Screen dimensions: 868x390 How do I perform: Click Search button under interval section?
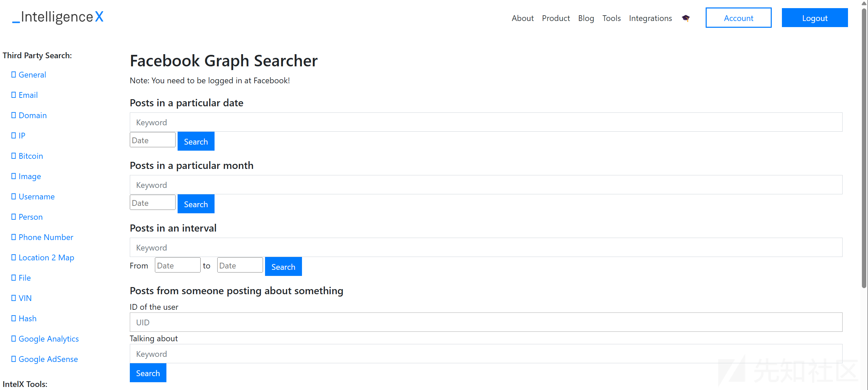[283, 266]
